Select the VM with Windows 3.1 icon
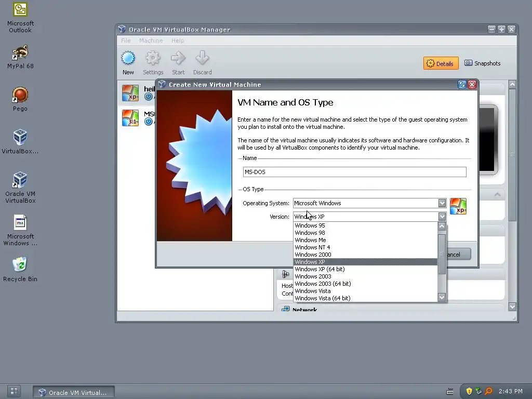 tap(130, 118)
